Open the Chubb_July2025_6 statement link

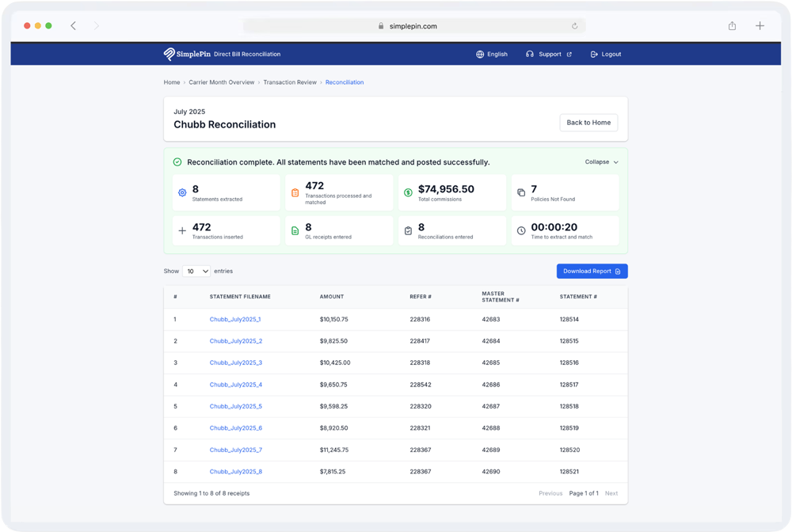point(236,428)
